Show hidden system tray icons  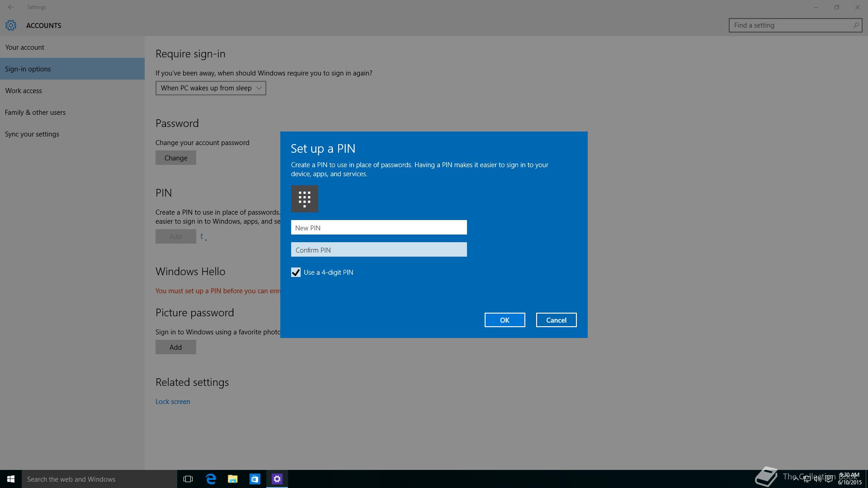tap(796, 479)
